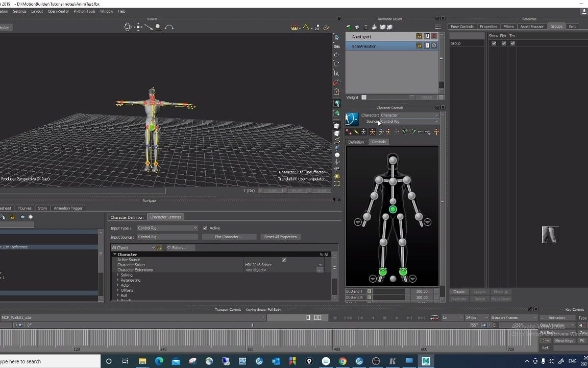Open the Animation Layers options menu icon

(x=437, y=27)
